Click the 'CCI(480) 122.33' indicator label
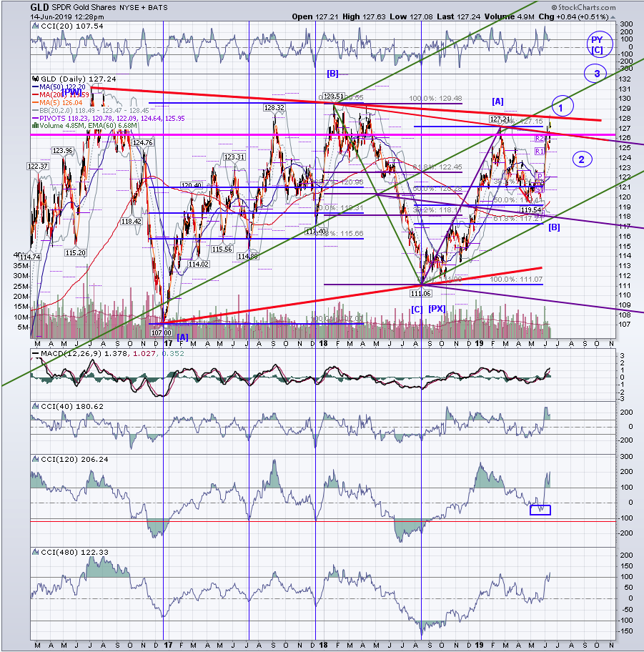Viewport: 644px width, 652px height. tap(74, 552)
